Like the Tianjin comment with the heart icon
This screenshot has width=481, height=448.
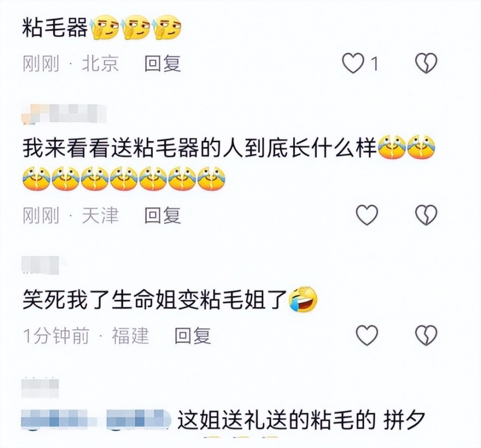coord(367,215)
